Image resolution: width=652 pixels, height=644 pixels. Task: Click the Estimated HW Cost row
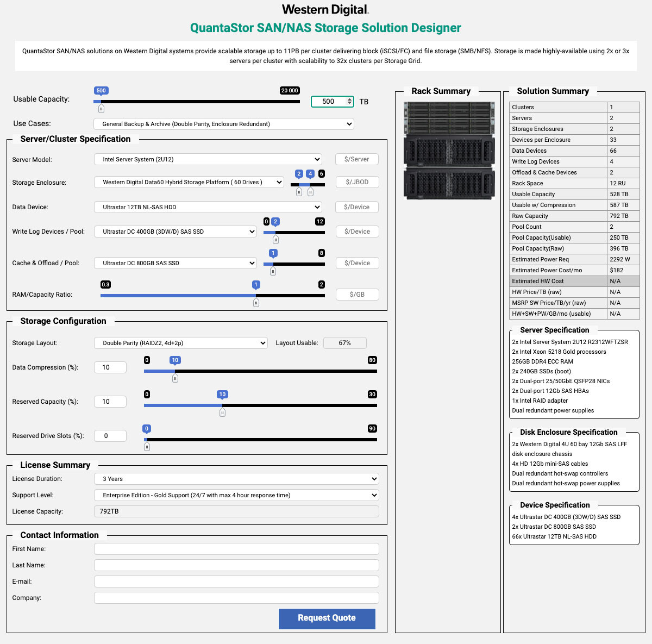574,281
